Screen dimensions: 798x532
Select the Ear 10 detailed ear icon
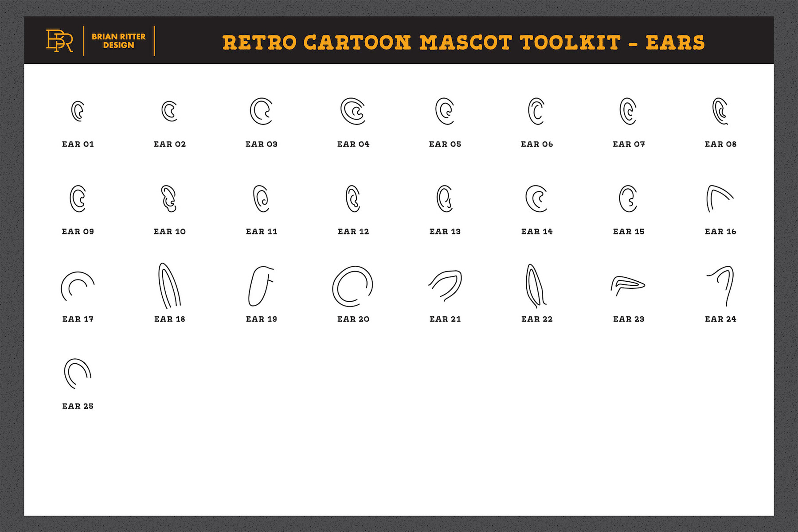169,198
